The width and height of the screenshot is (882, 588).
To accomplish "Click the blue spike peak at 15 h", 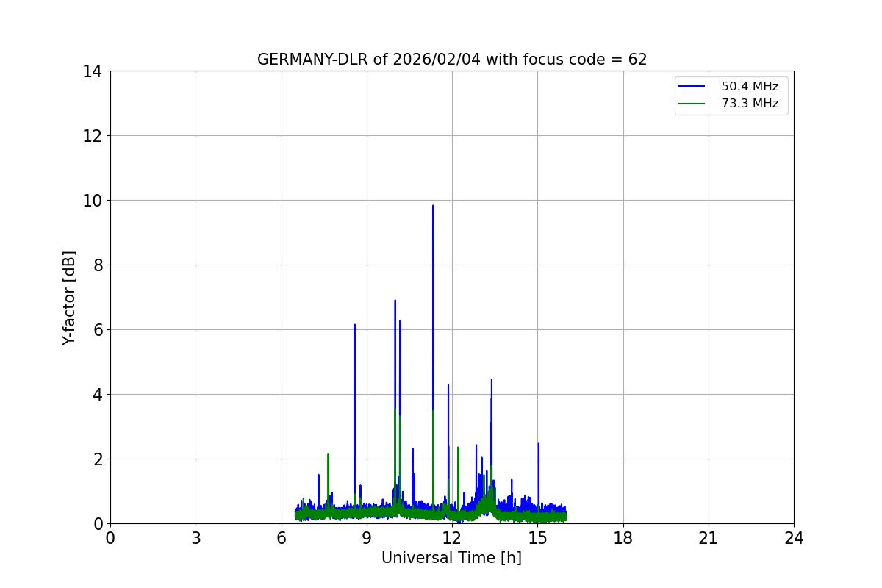I will [538, 444].
